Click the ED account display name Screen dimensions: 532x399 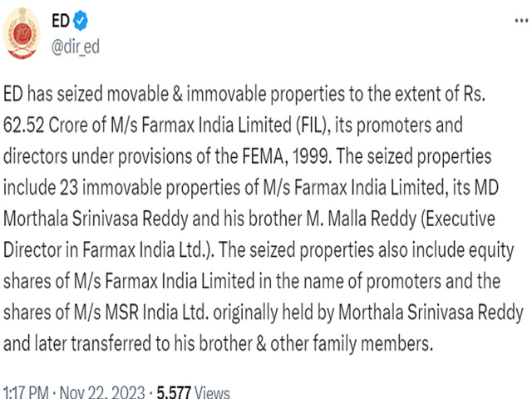pyautogui.click(x=61, y=21)
